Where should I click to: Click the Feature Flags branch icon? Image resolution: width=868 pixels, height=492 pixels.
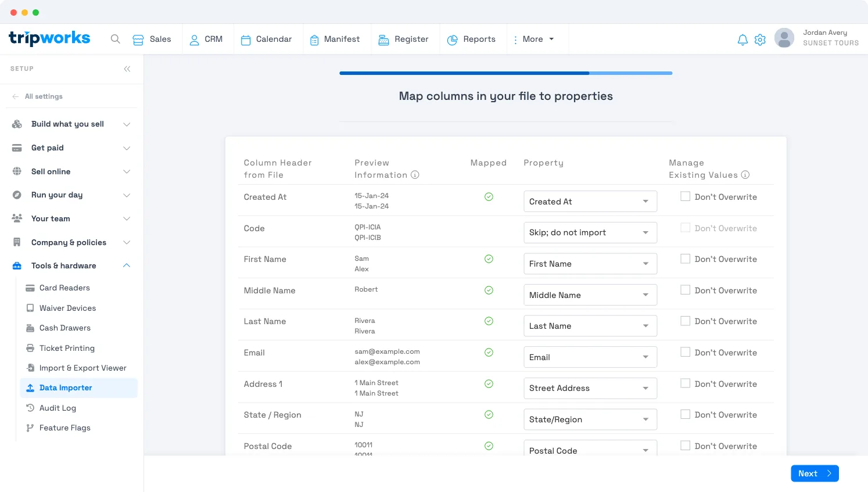30,428
